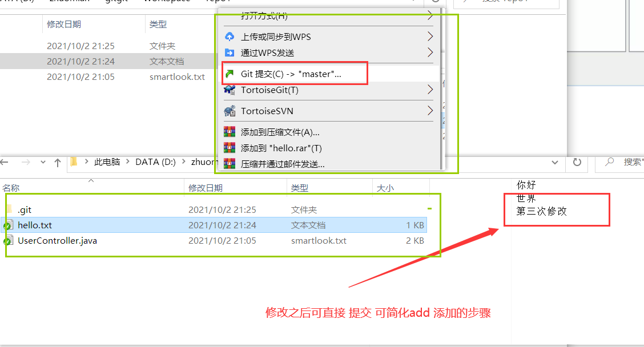
Task: Click the WinRAR icon beside add to hello.rar
Action: (x=230, y=148)
